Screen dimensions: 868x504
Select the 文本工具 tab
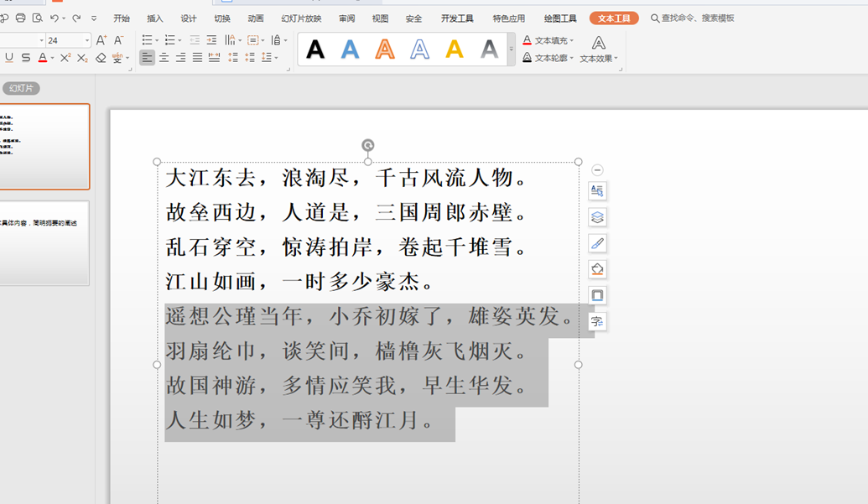[614, 18]
